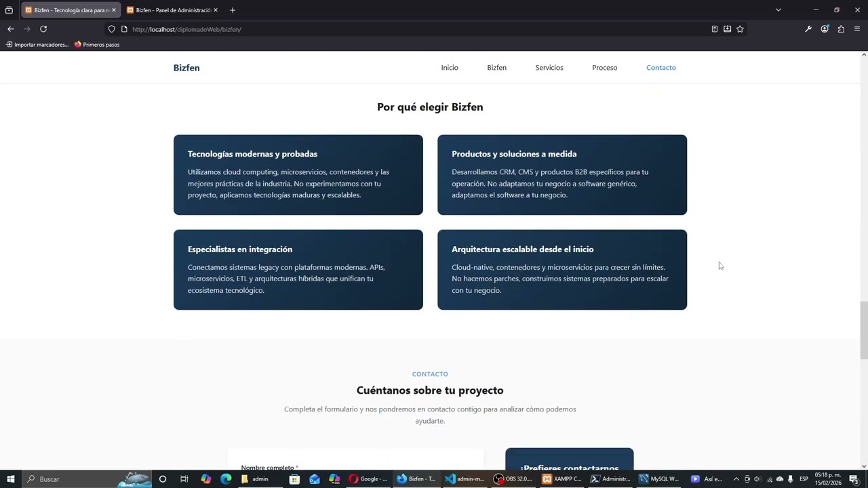Screen dimensions: 868x488
Task: Click the volume speaker tray icon
Action: 757,479
